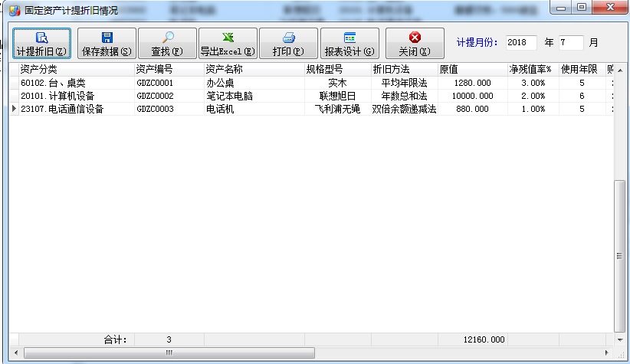Open the 查找(F) search button
Screen dimensions: 630x364
pos(167,44)
